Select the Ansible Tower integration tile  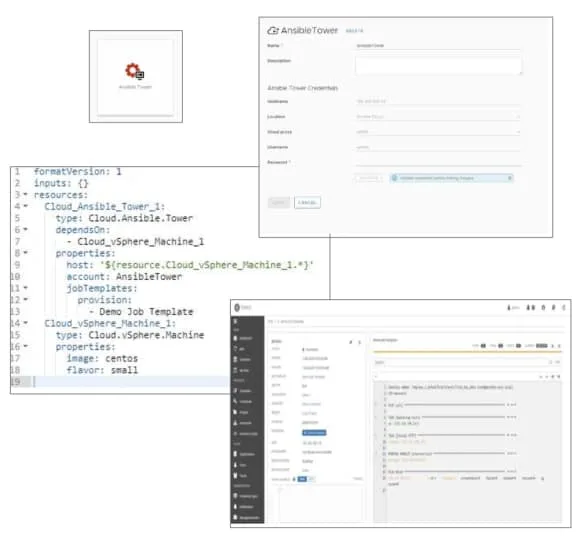click(x=135, y=77)
